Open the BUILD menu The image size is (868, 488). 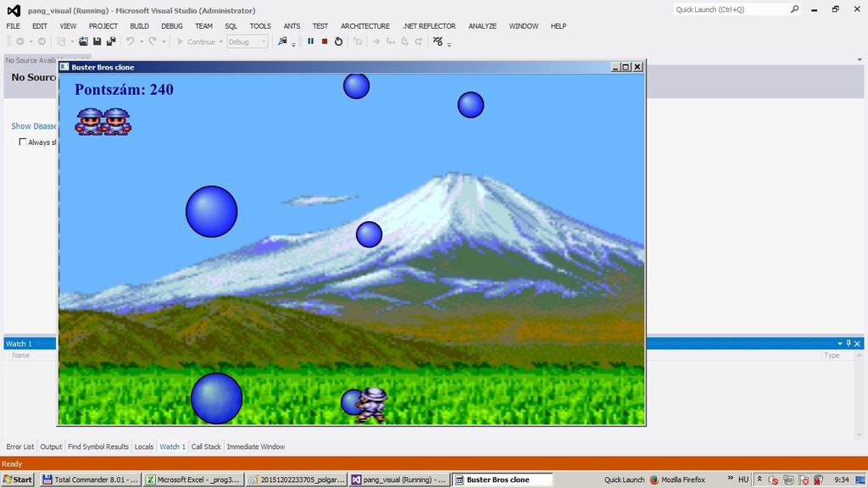click(x=140, y=26)
